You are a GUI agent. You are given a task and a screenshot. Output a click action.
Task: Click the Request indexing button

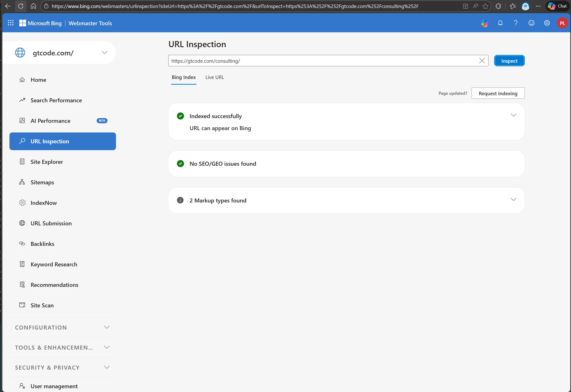(498, 93)
